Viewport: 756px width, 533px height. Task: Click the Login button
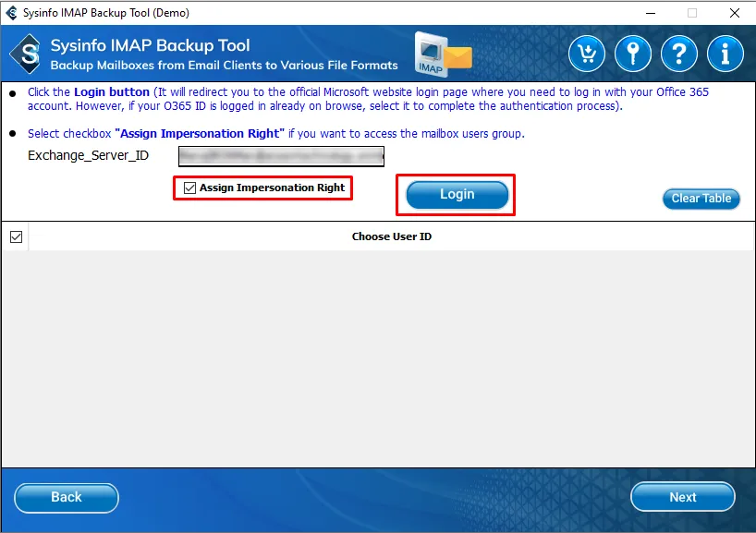coord(457,195)
